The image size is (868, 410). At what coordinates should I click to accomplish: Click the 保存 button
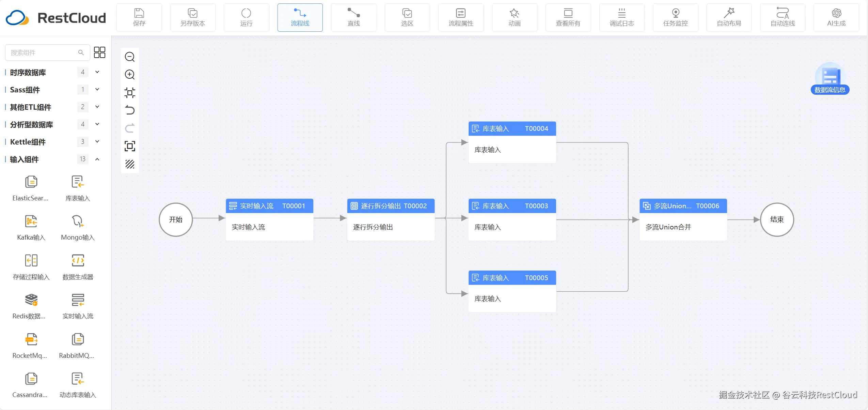click(x=139, y=17)
